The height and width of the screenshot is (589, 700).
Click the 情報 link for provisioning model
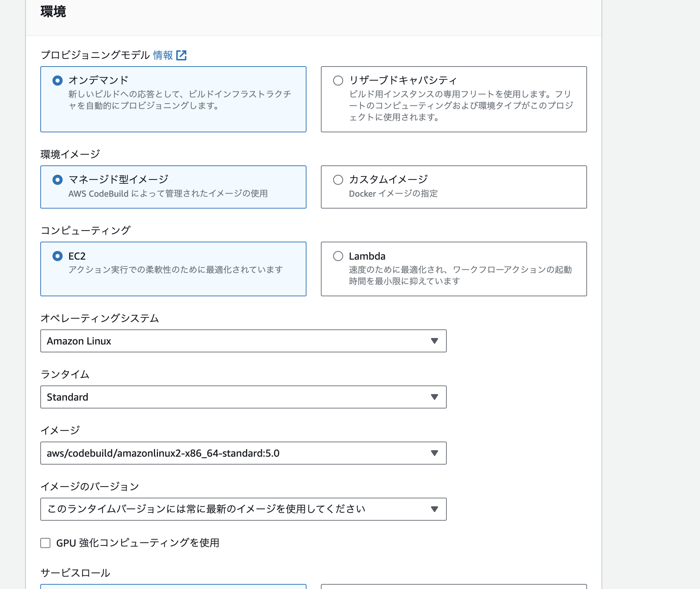pyautogui.click(x=163, y=55)
